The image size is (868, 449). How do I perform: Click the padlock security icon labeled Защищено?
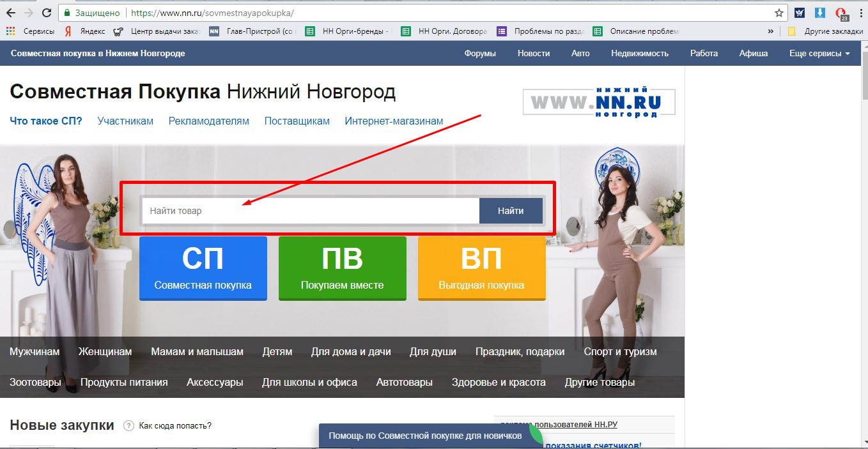click(66, 12)
